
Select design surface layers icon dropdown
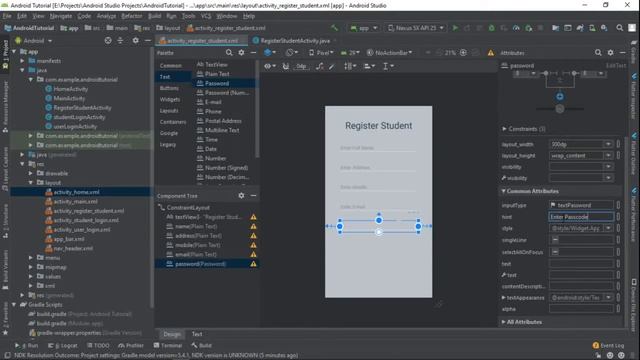tap(269, 53)
